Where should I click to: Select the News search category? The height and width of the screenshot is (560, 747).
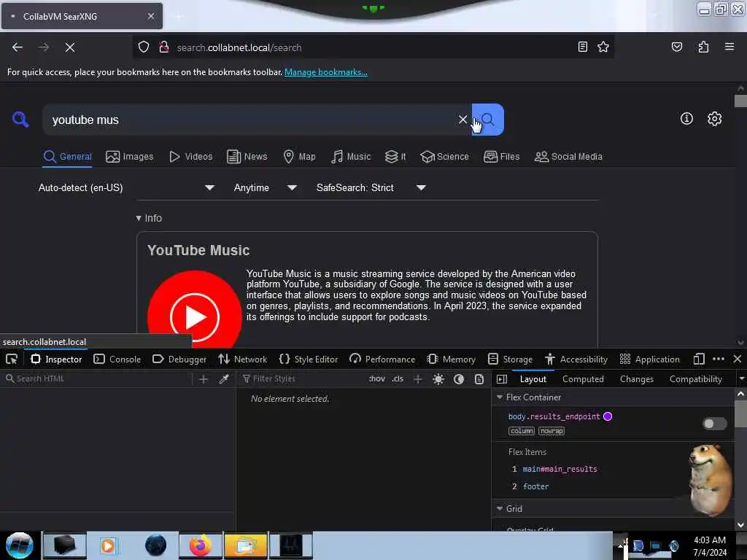click(247, 157)
